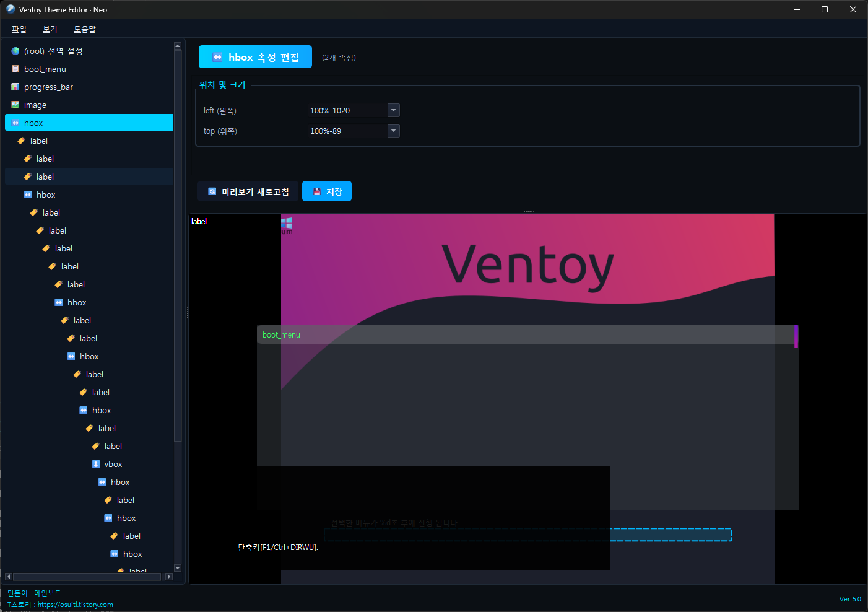868x612 pixels.
Task: Open the 보기 menu
Action: click(50, 29)
